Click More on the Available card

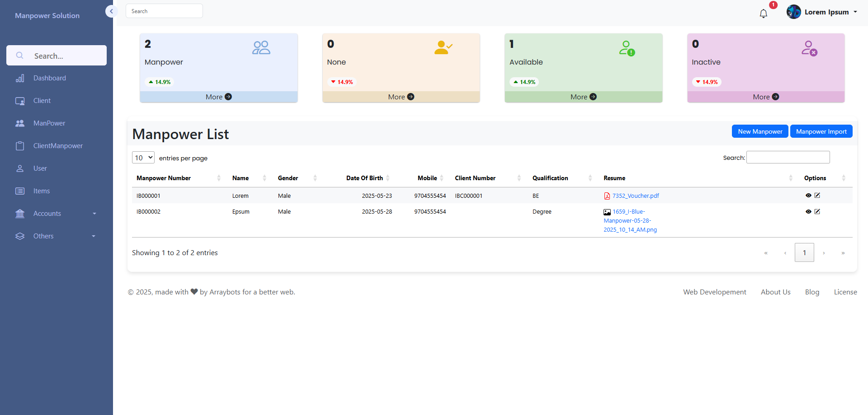[583, 97]
